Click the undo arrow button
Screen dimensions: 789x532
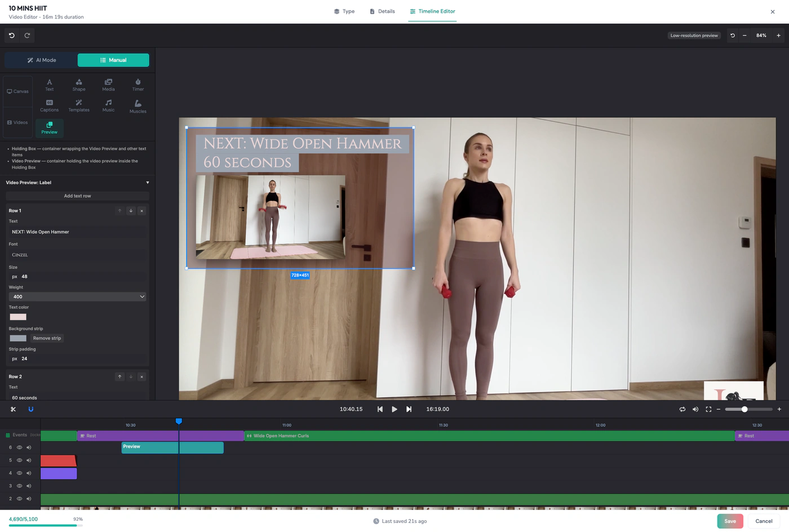pyautogui.click(x=12, y=36)
